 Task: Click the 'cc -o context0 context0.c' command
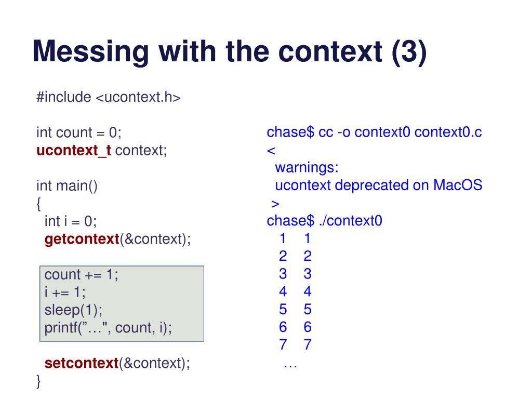tap(400, 132)
